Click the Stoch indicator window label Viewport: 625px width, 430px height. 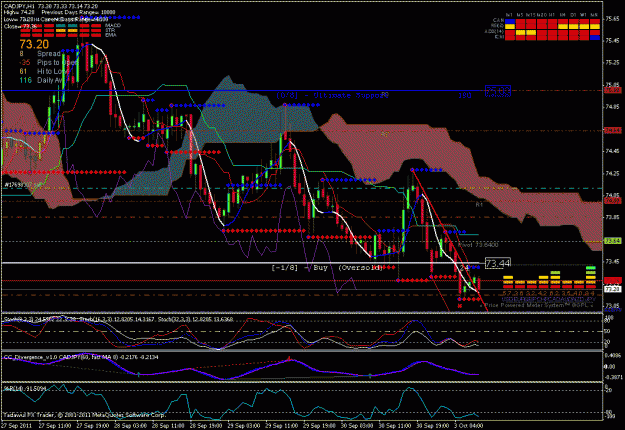[x=118, y=319]
